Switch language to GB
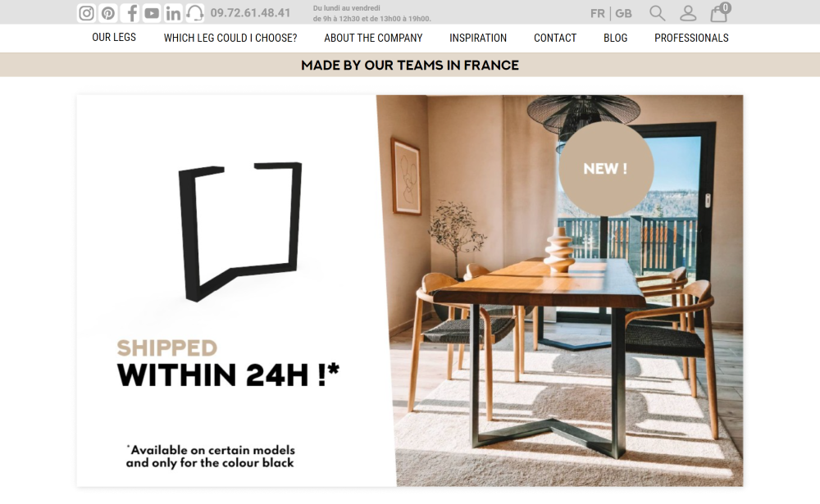Screen dimensions: 820x504 pyautogui.click(x=623, y=13)
